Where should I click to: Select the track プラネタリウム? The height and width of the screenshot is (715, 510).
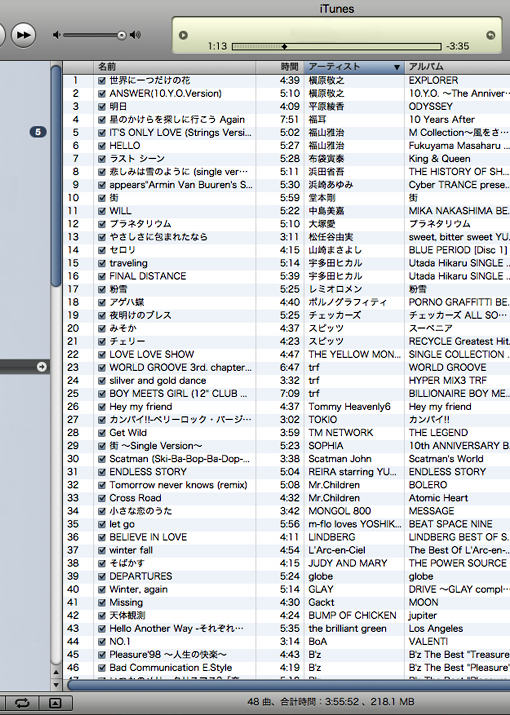pyautogui.click(x=140, y=224)
